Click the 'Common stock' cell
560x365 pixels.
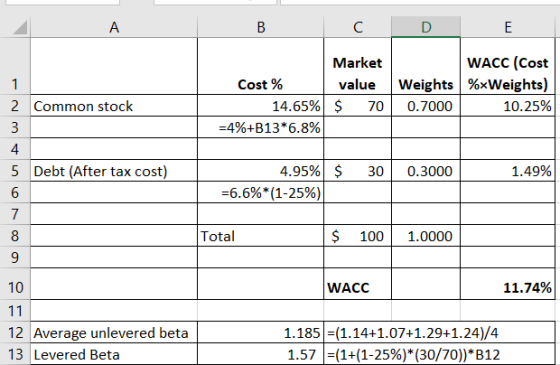click(114, 106)
